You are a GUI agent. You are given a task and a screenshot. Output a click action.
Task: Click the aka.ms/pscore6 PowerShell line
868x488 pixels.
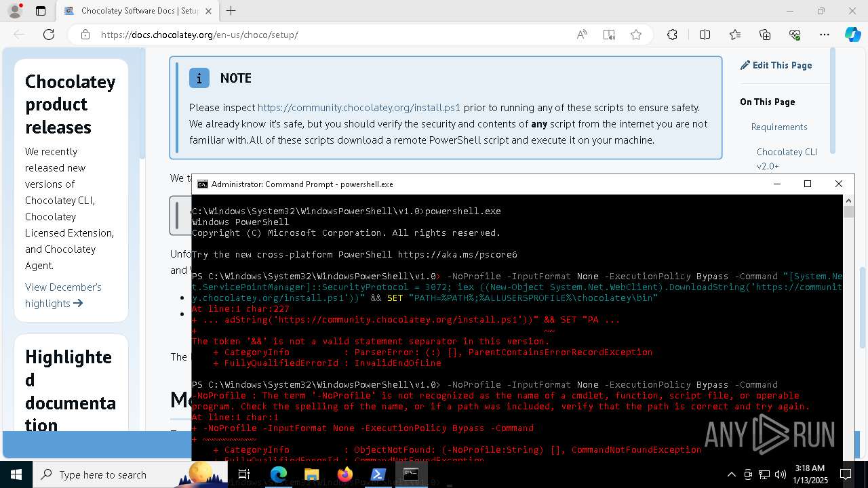[355, 254]
